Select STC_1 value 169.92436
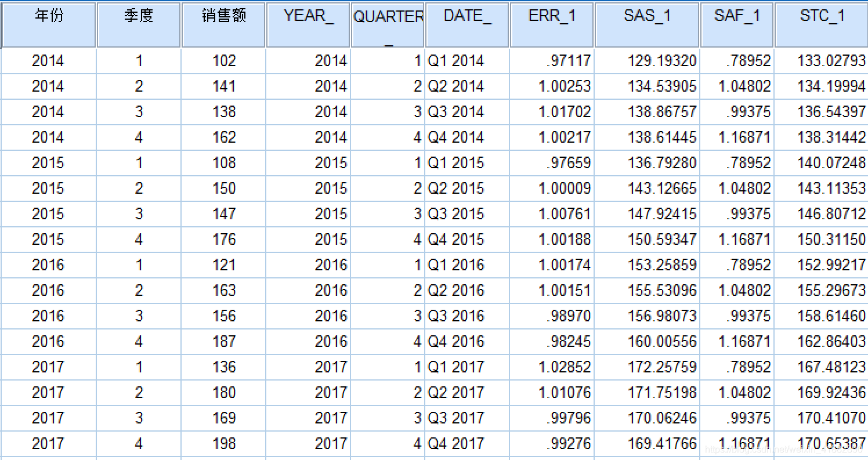Viewport: 868px width, 460px height. tap(822, 393)
